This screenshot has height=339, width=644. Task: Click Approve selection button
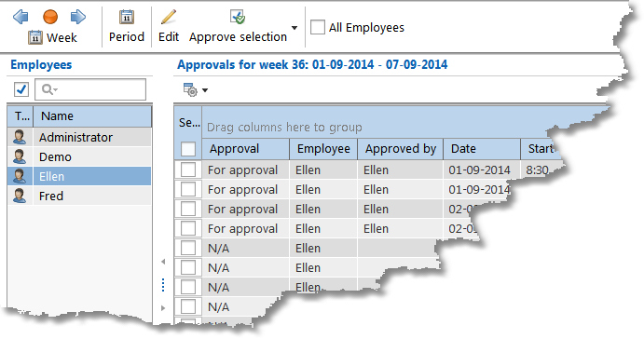[x=239, y=26]
